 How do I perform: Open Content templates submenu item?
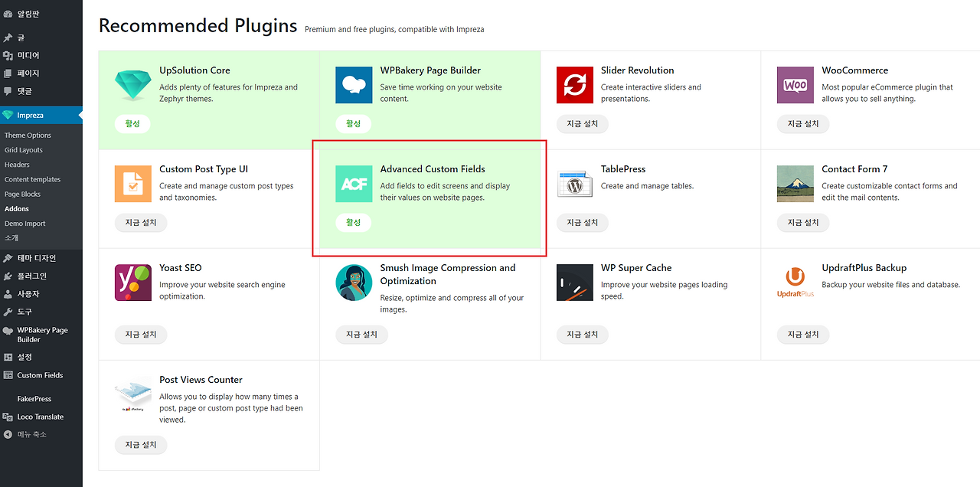click(x=32, y=179)
